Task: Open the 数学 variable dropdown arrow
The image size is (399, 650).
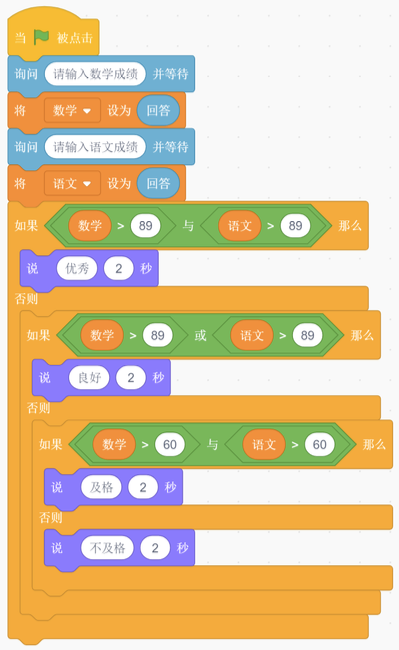Action: [x=87, y=111]
